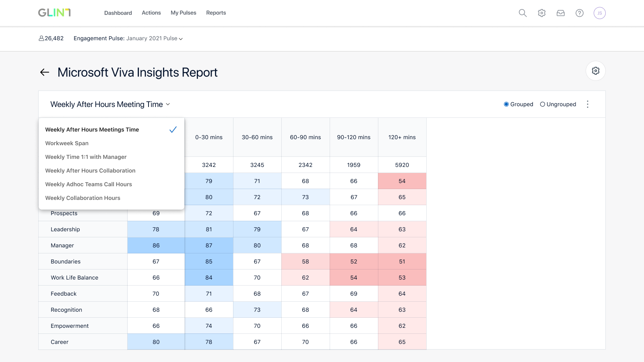
Task: Click the 0-30 mins column header
Action: [x=209, y=137]
